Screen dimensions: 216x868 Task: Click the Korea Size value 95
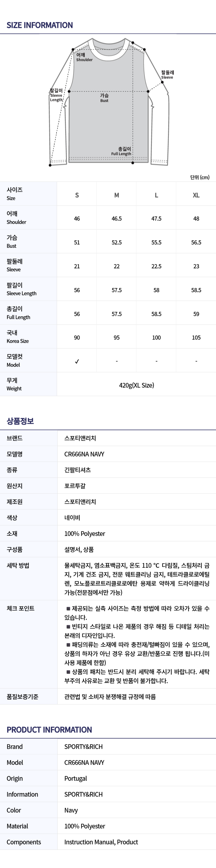[116, 337]
